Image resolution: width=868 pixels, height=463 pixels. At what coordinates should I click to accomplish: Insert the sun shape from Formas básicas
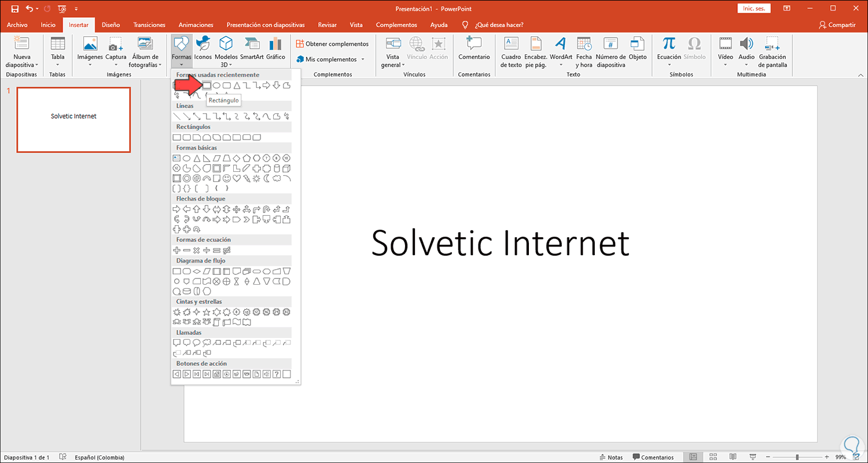point(256,178)
